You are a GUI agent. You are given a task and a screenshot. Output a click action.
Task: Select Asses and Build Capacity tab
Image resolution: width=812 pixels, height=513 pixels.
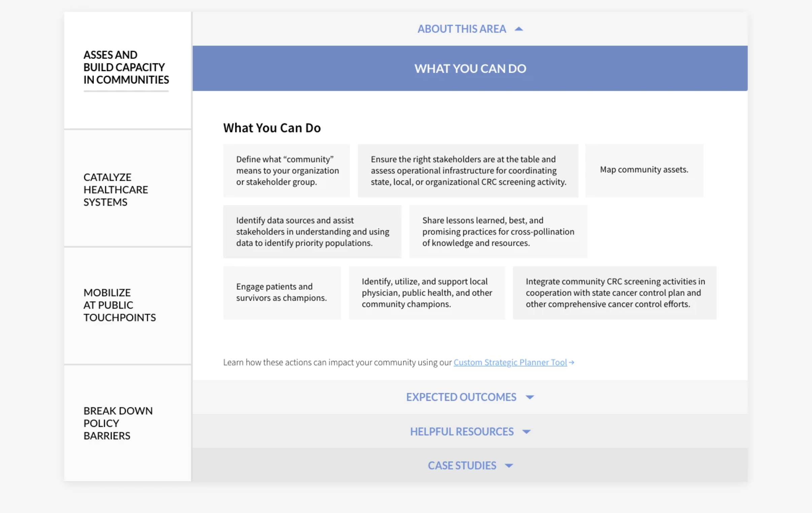click(x=126, y=67)
